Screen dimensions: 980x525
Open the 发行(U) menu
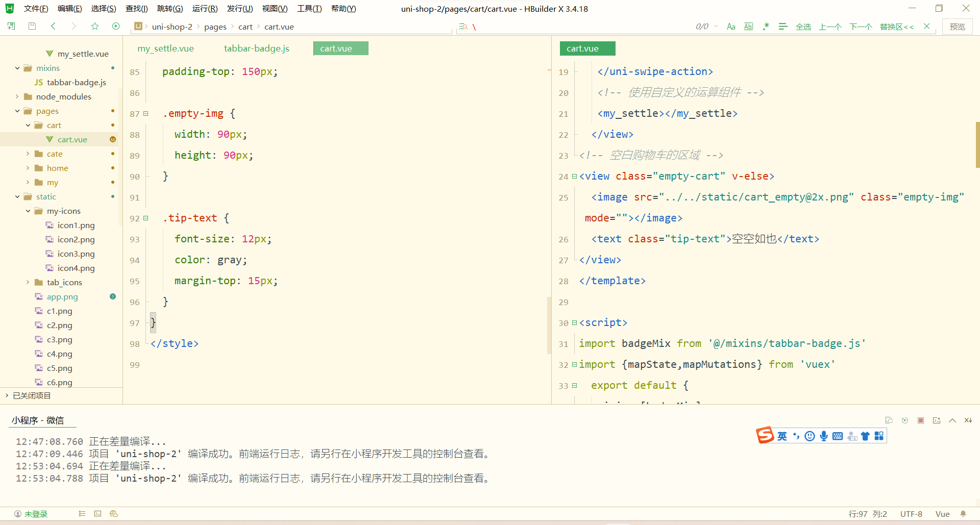(240, 9)
